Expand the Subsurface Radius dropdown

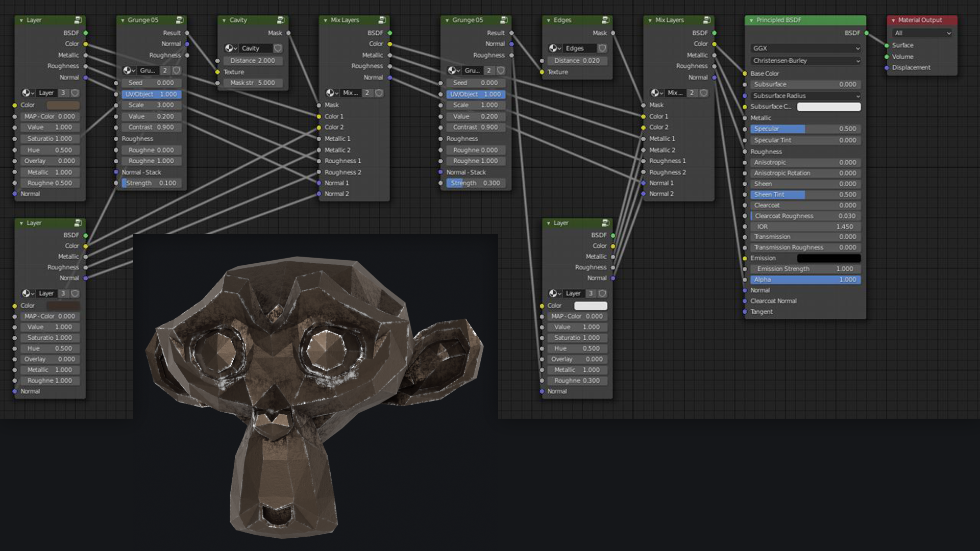(805, 96)
